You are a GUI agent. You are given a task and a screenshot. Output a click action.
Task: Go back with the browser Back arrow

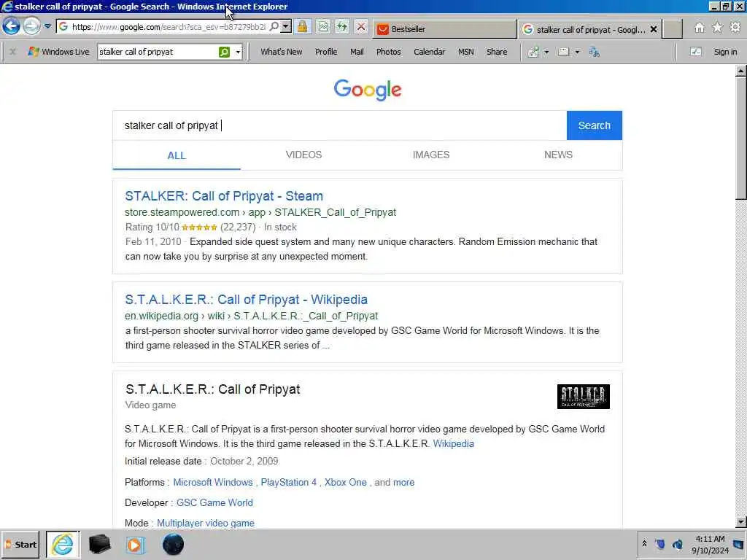click(x=12, y=26)
